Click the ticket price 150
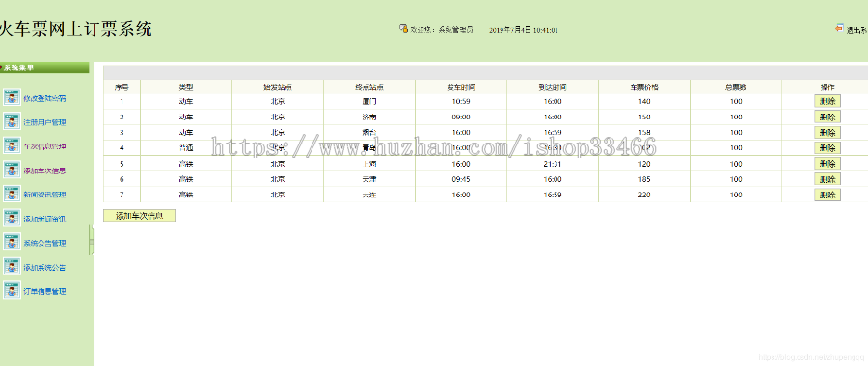Image resolution: width=868 pixels, height=366 pixels. click(x=644, y=118)
